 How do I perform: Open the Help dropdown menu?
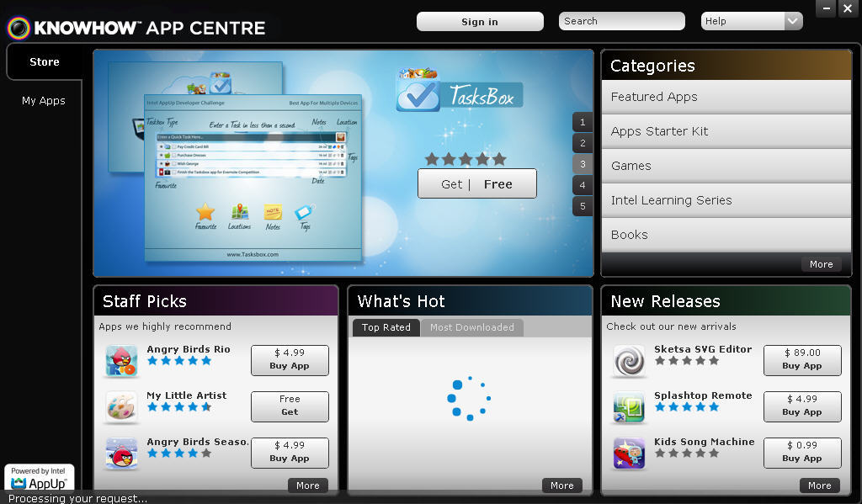752,21
